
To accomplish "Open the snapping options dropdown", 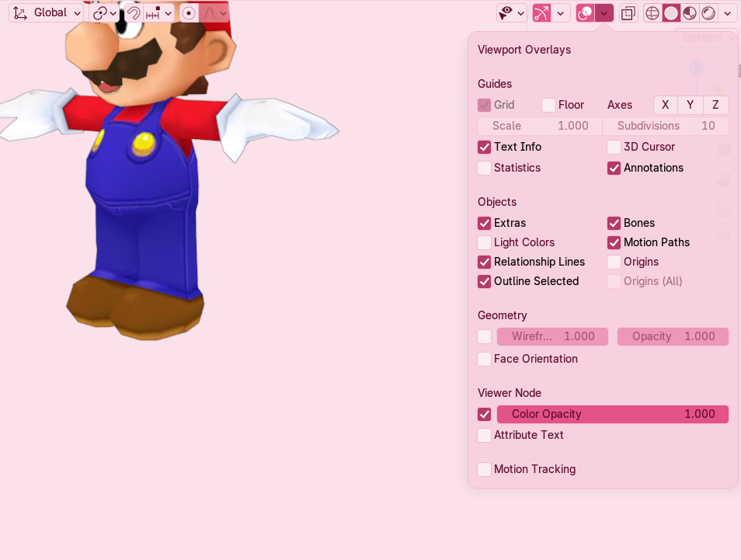I will [x=158, y=12].
